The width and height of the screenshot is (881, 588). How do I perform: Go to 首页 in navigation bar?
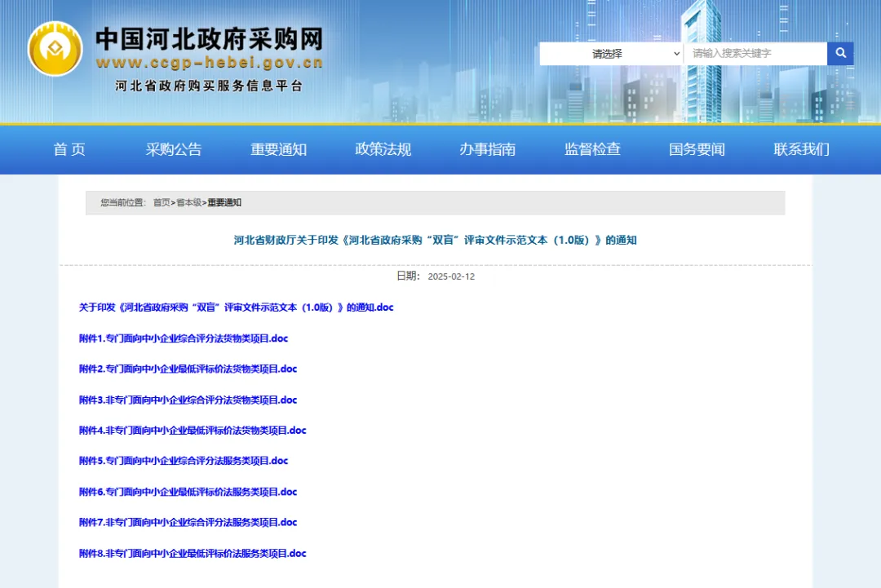[69, 149]
